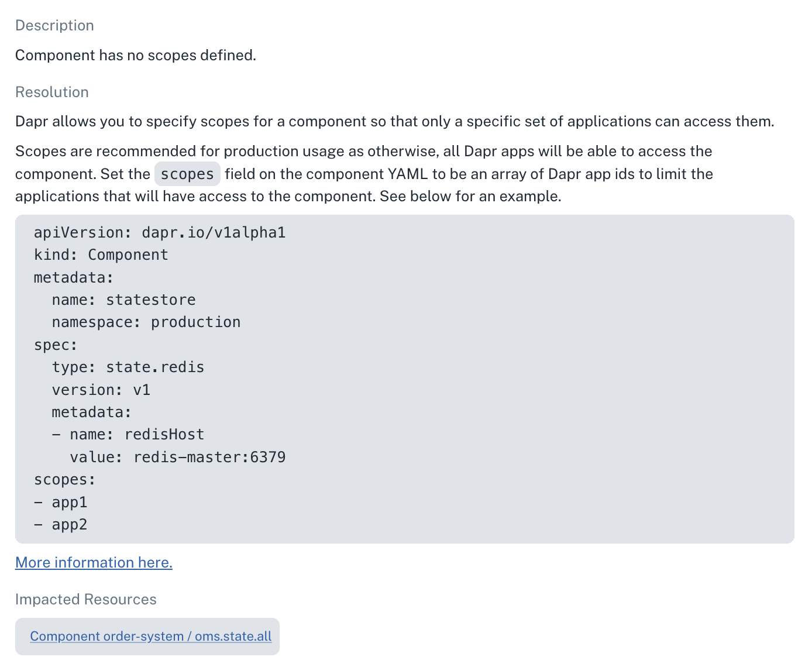Click the inline "scopes" code chip

(187, 174)
